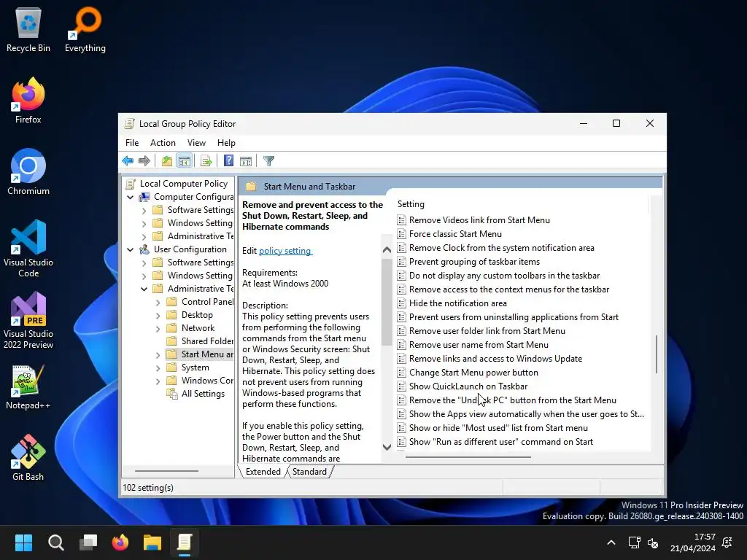
Task: Collapse Administrative Templates under User Configuration
Action: [144, 289]
